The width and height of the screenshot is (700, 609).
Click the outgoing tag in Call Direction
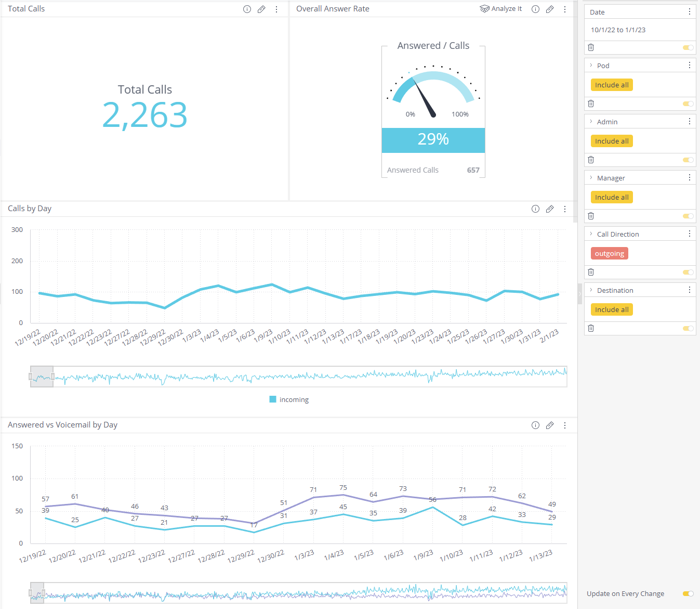610,253
